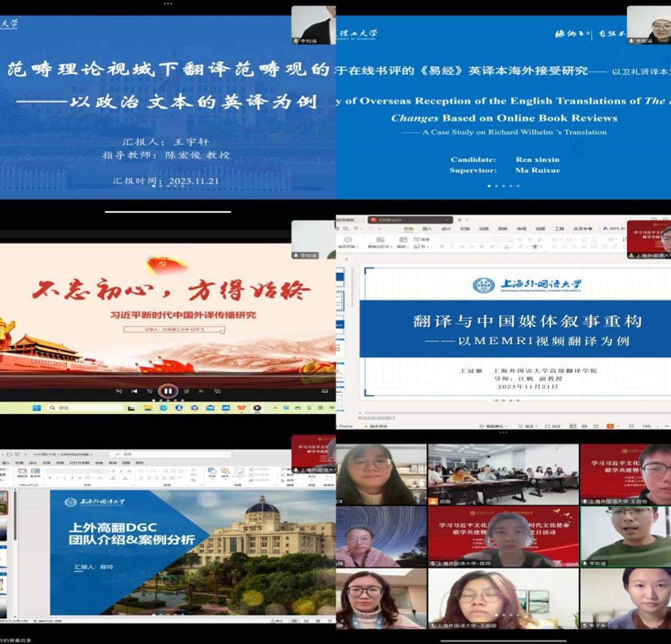This screenshot has height=644, width=671.
Task: Launch Microsoft Edge from the taskbar
Action: [x=163, y=408]
